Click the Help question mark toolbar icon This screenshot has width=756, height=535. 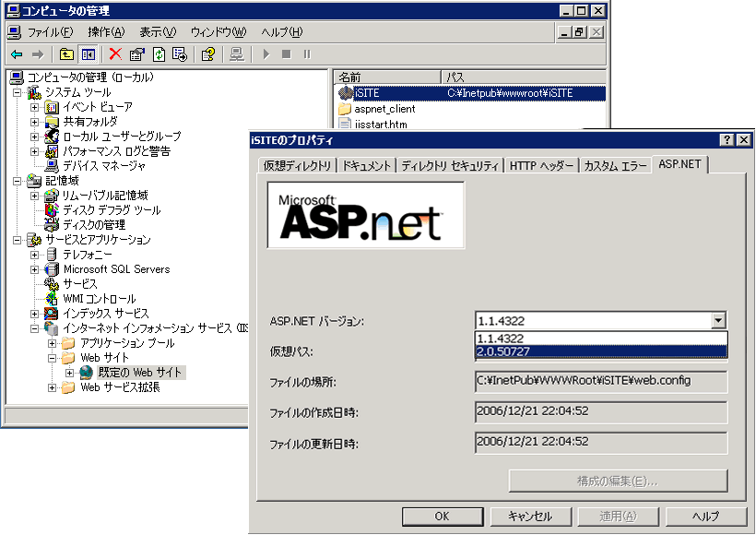point(208,54)
